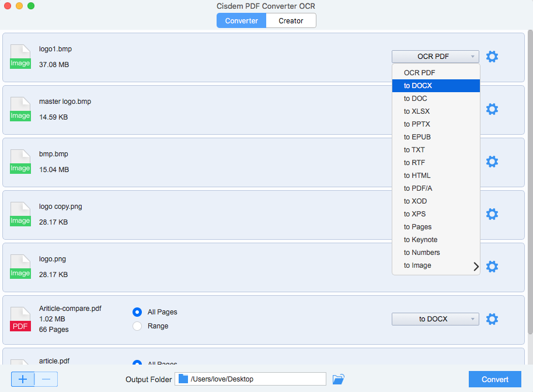Viewport: 533px width, 392px height.
Task: Open the output folder browser icon
Action: (339, 379)
